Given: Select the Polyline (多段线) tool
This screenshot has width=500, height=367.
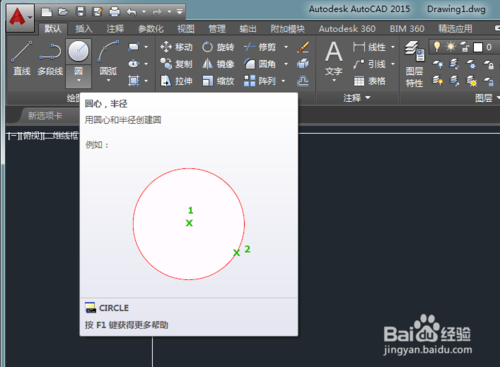Looking at the screenshot, I should pyautogui.click(x=50, y=58).
